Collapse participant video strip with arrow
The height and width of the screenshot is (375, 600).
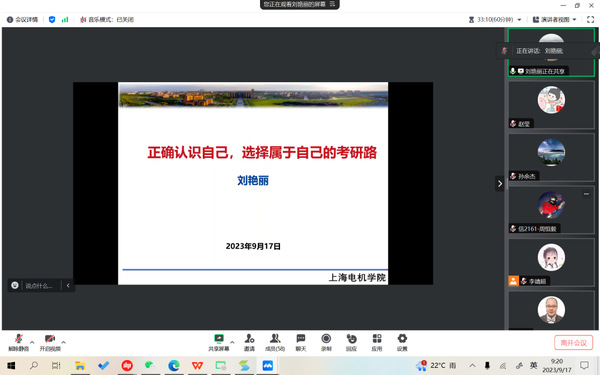[500, 184]
